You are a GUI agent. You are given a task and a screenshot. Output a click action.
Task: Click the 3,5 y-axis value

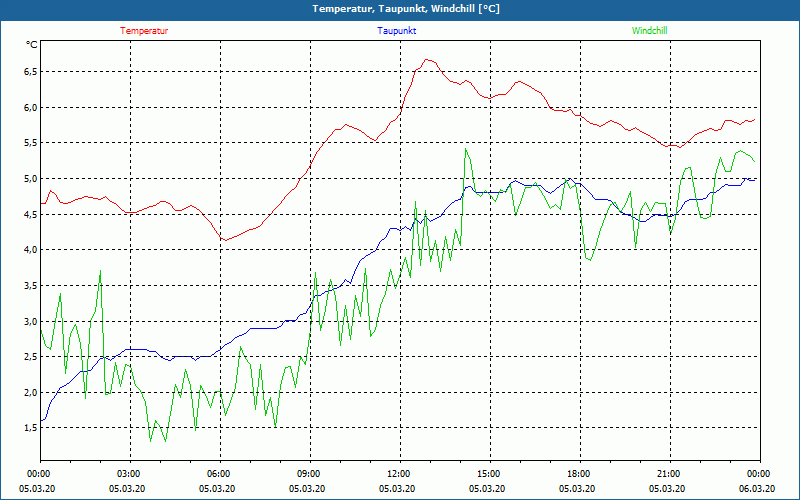tap(30, 286)
